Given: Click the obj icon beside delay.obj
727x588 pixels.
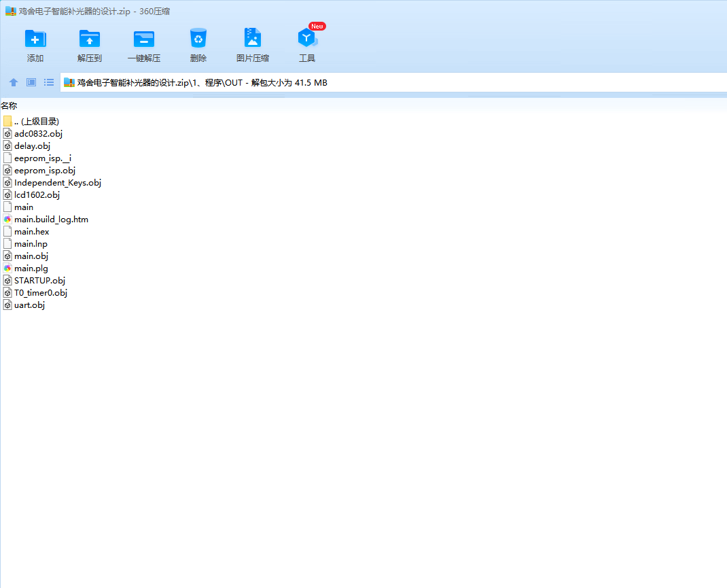Looking at the screenshot, I should 7,146.
